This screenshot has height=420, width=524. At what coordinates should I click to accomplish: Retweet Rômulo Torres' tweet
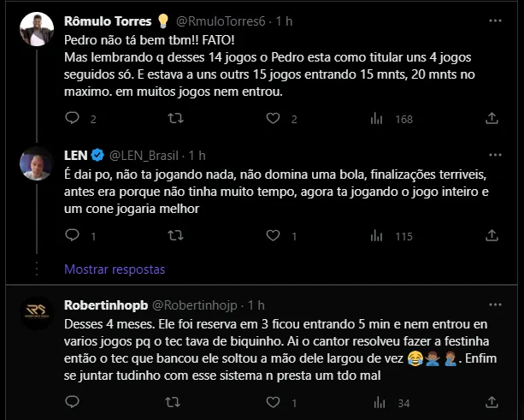click(x=175, y=120)
